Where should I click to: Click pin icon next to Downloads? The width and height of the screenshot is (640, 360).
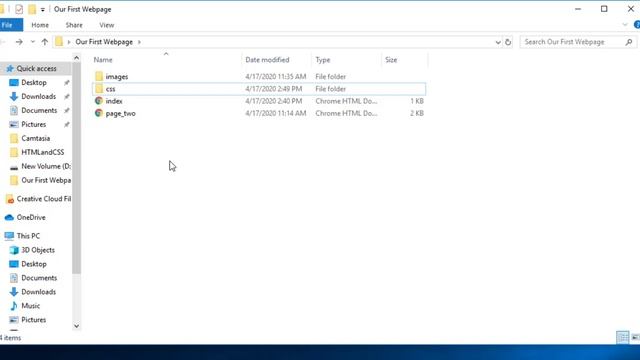tap(67, 96)
